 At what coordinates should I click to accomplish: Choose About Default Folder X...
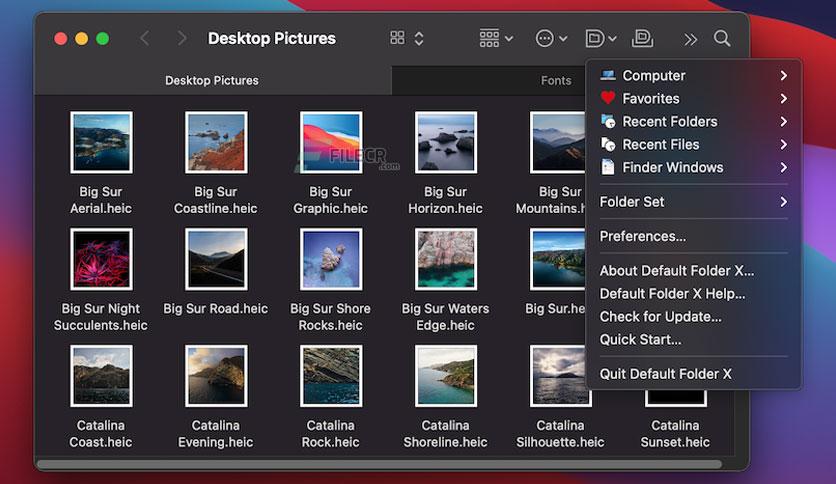(693, 271)
